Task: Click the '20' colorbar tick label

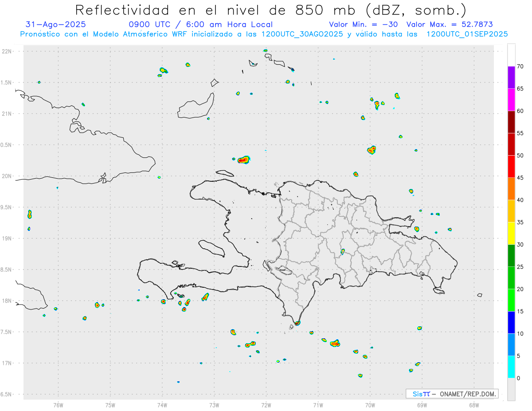Action: click(520, 289)
